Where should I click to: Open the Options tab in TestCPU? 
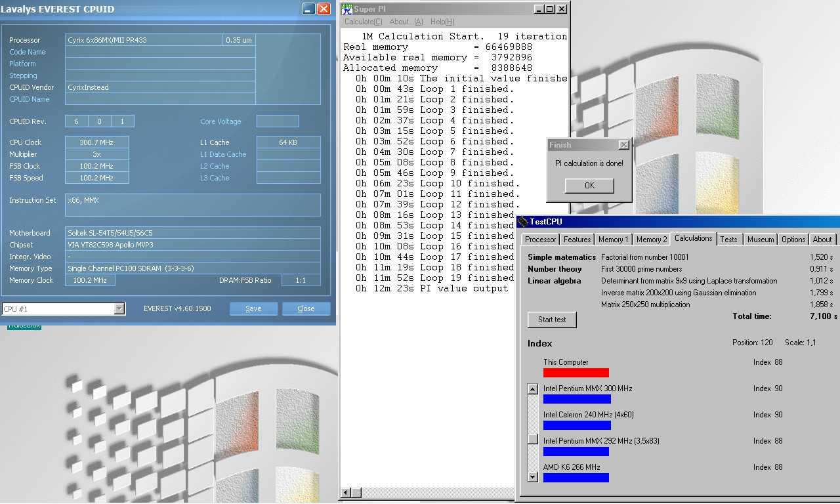point(793,240)
